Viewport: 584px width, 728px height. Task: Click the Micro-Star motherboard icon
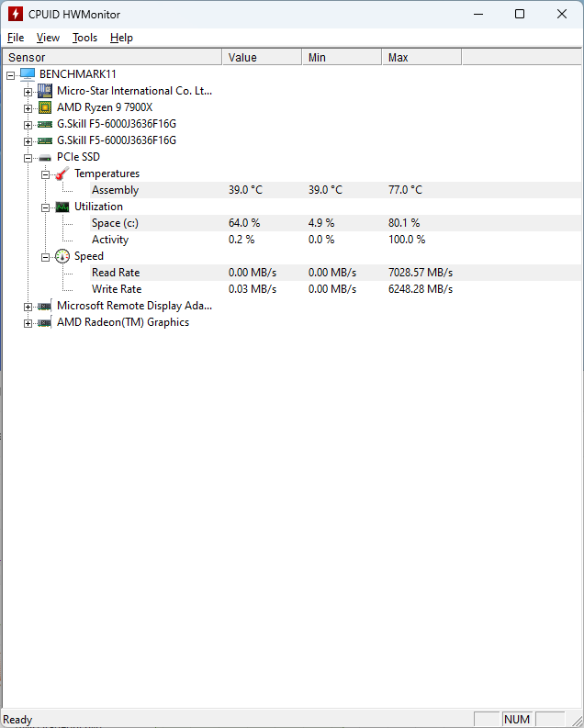45,91
